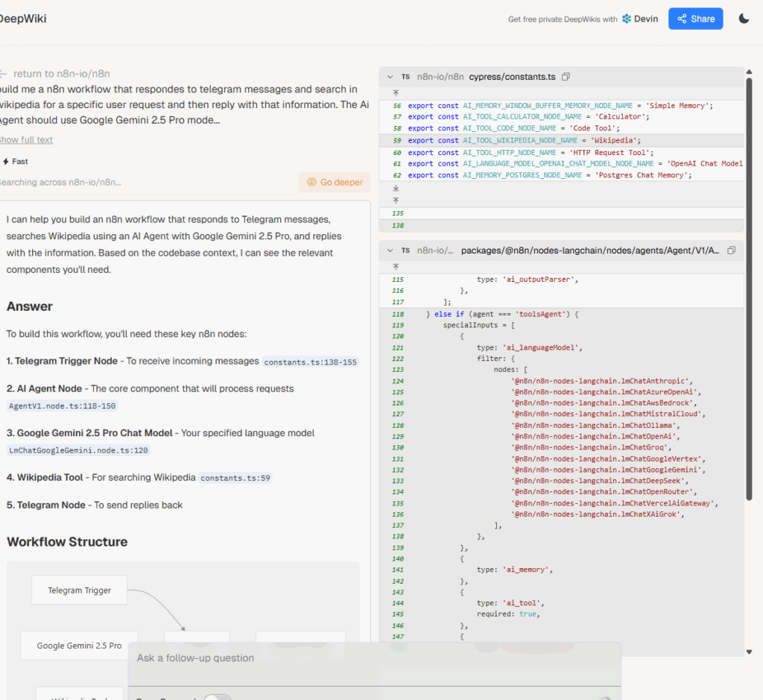Expand hidden lines above line 56
The image size is (763, 700).
point(396,93)
